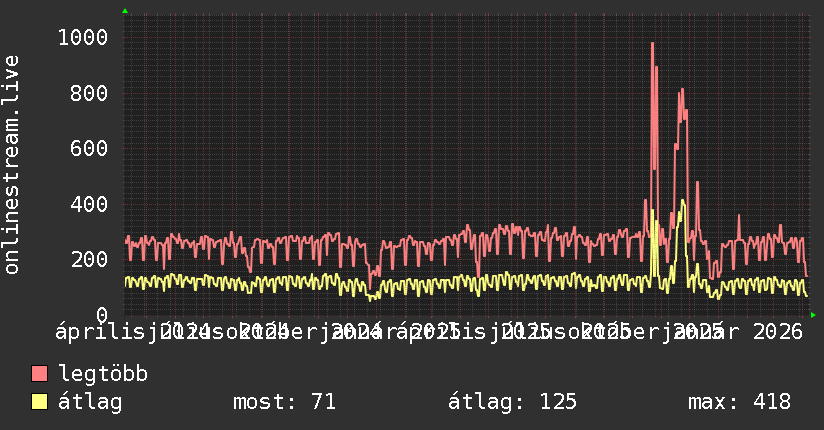Click the yellow peak near 400
Viewport: 824px width, 430px height.
pos(683,201)
